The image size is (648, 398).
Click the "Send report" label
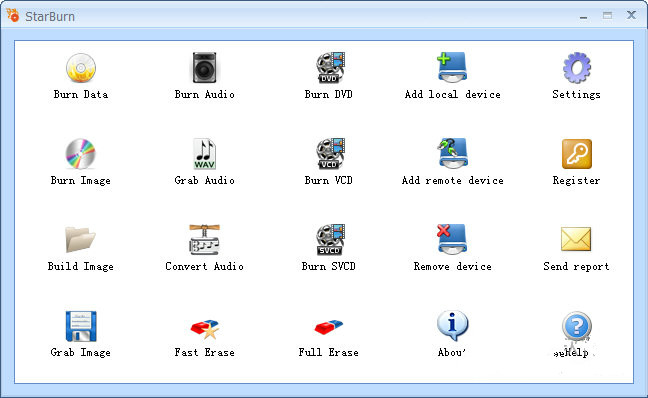(x=577, y=267)
